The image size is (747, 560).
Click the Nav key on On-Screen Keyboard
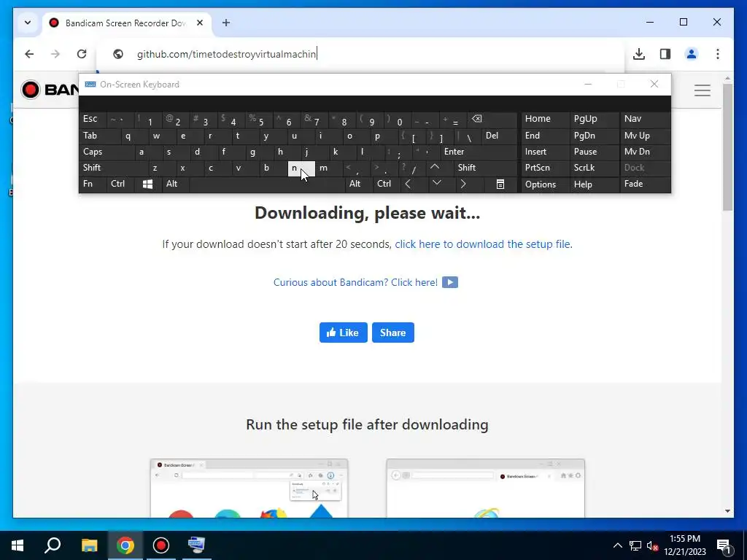click(645, 119)
